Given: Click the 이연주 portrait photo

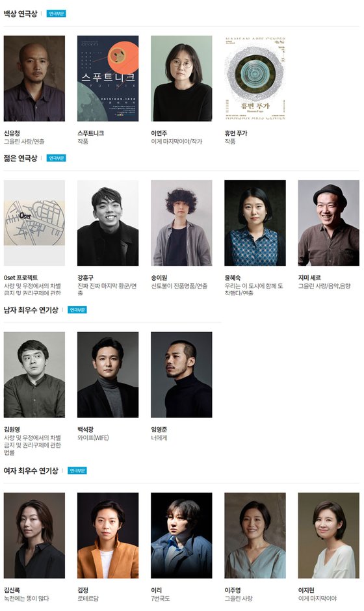Looking at the screenshot, I should pos(181,78).
